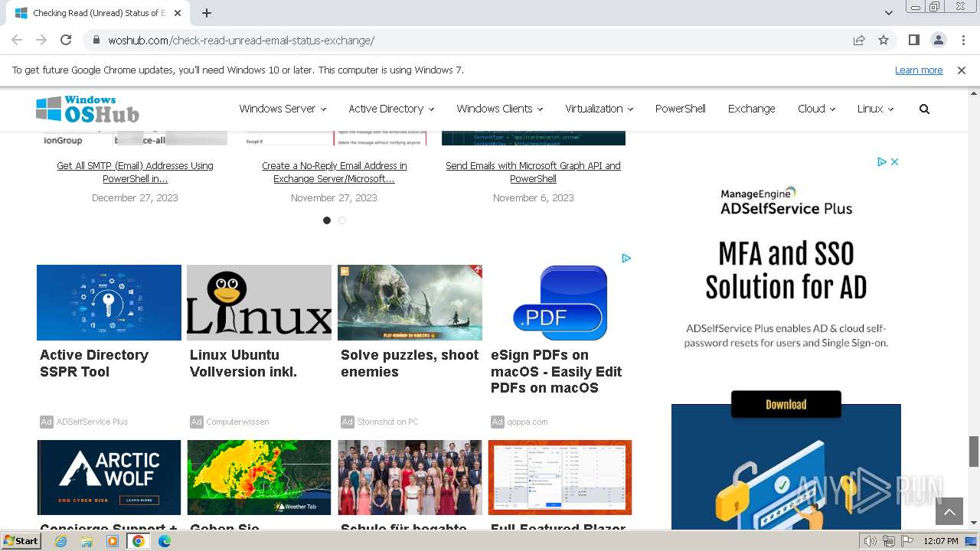980x551 pixels.
Task: Open tab search dropdown arrow
Action: tap(888, 13)
